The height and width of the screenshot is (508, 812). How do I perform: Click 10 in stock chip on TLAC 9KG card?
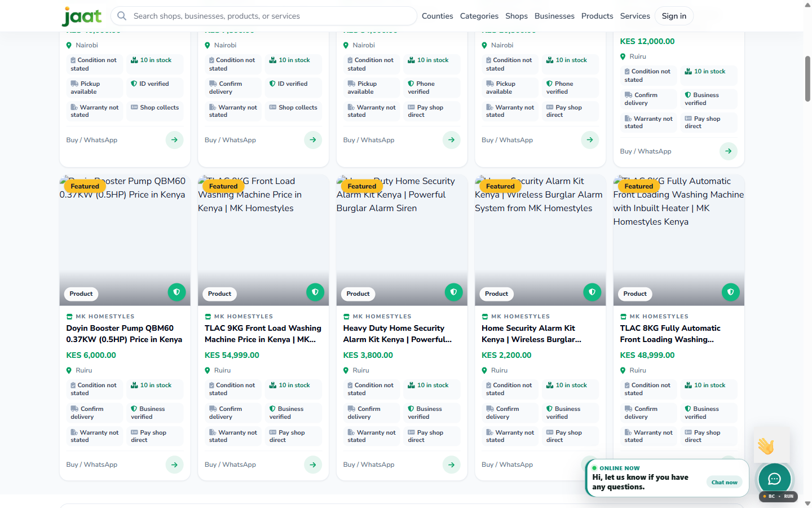click(293, 389)
